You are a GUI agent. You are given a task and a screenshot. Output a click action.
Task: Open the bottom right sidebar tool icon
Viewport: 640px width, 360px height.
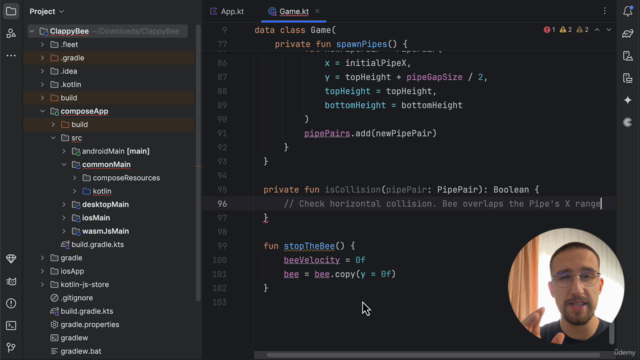pyautogui.click(x=628, y=122)
